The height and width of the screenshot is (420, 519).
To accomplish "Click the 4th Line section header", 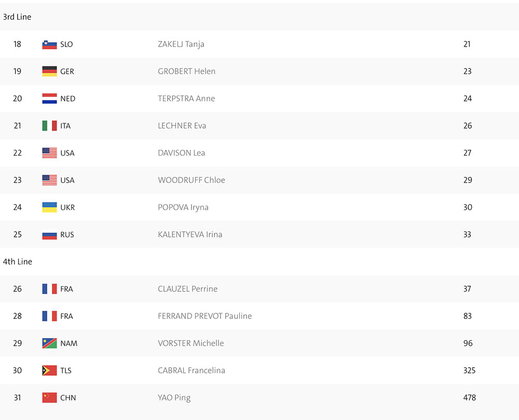I will [18, 261].
